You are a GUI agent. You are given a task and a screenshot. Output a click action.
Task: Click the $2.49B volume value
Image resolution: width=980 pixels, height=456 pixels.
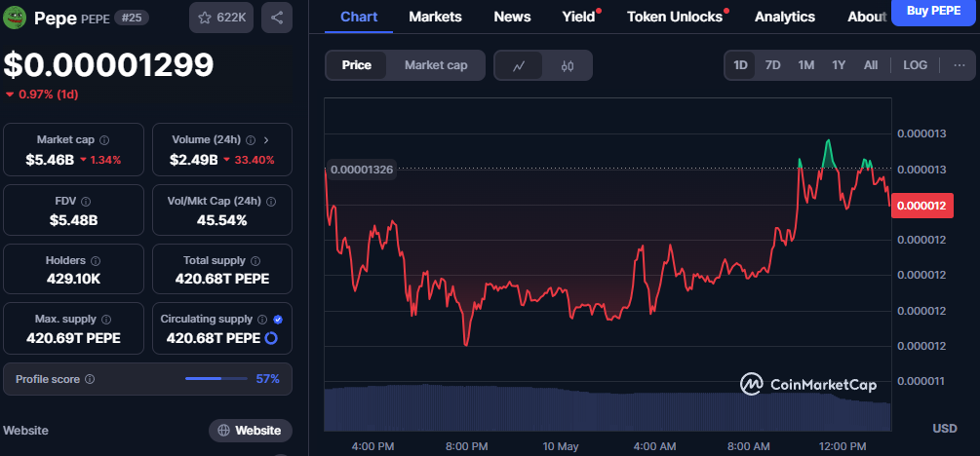click(193, 159)
